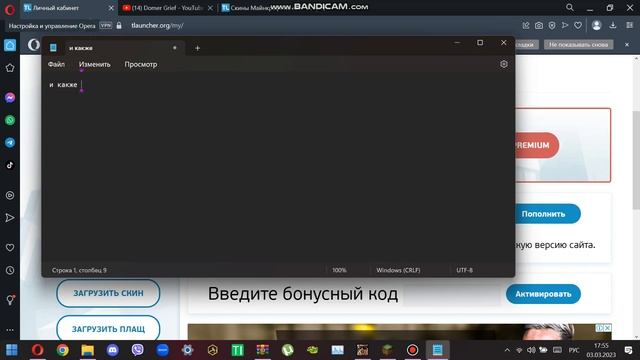Click the PREMIUM button on the page
Image resolution: width=640 pixels, height=360 pixels.
pyautogui.click(x=536, y=145)
